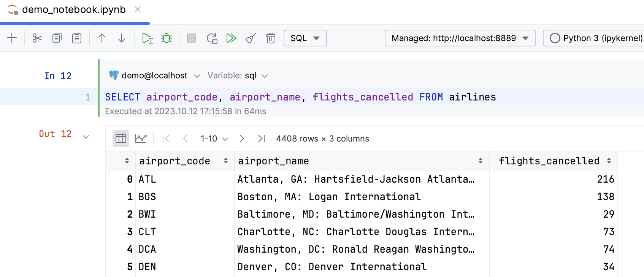The image size is (644, 277).
Task: Copy the selected cell
Action: [x=57, y=38]
